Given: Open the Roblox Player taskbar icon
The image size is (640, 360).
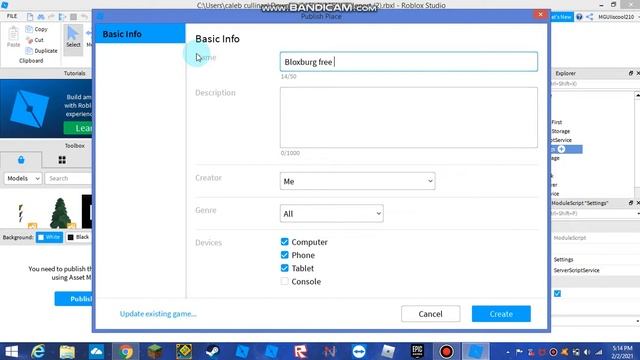Looking at the screenshot, I should click(300, 351).
